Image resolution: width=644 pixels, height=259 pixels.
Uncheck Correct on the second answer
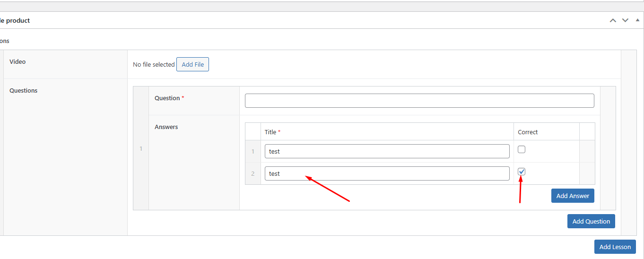[x=522, y=172]
